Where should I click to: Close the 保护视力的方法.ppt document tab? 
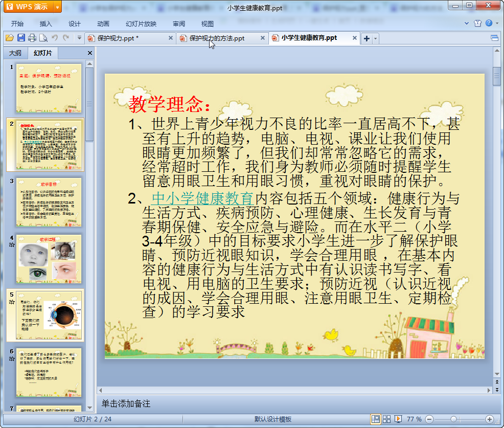click(263, 38)
